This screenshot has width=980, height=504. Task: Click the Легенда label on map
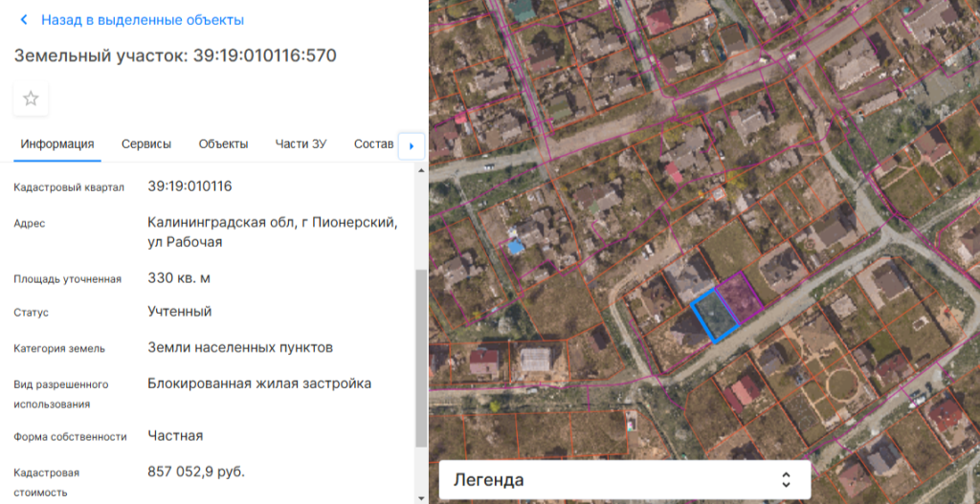(488, 480)
